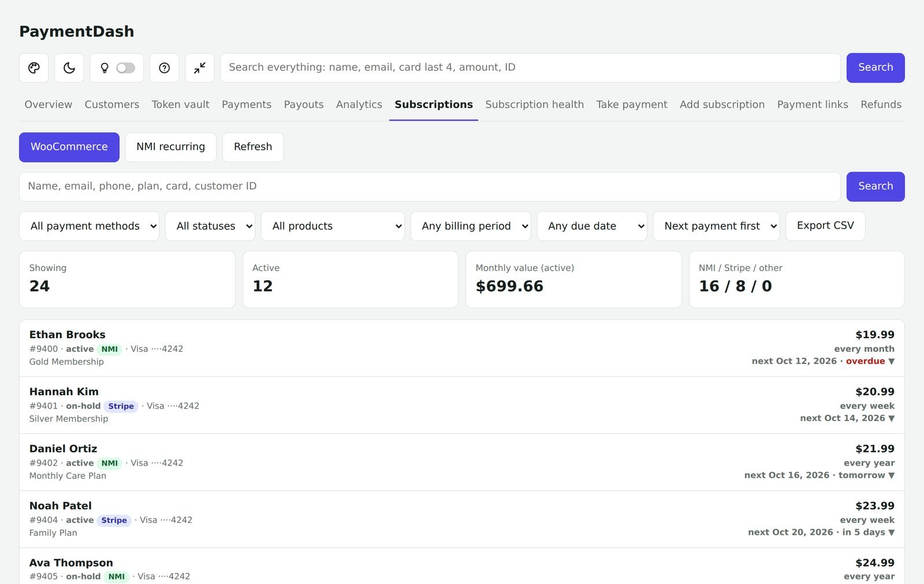Viewport: 924px width, 584px height.
Task: Click the Ava Thompson name
Action: (x=71, y=563)
